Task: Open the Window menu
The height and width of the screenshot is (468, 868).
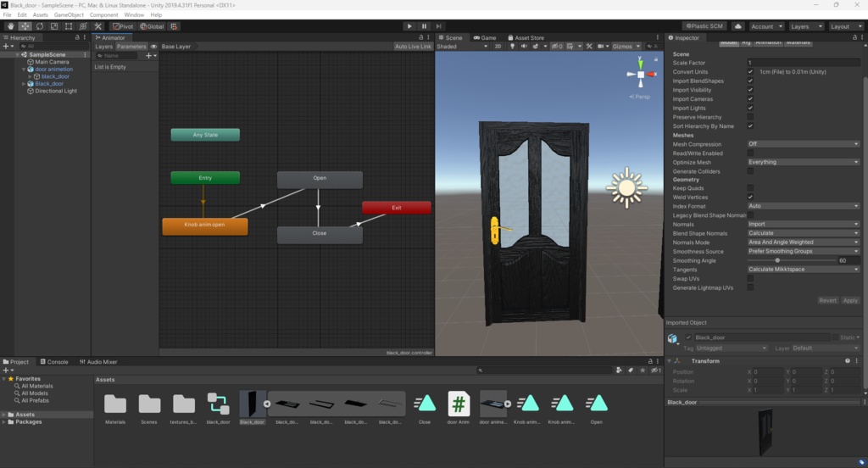Action: coord(133,15)
